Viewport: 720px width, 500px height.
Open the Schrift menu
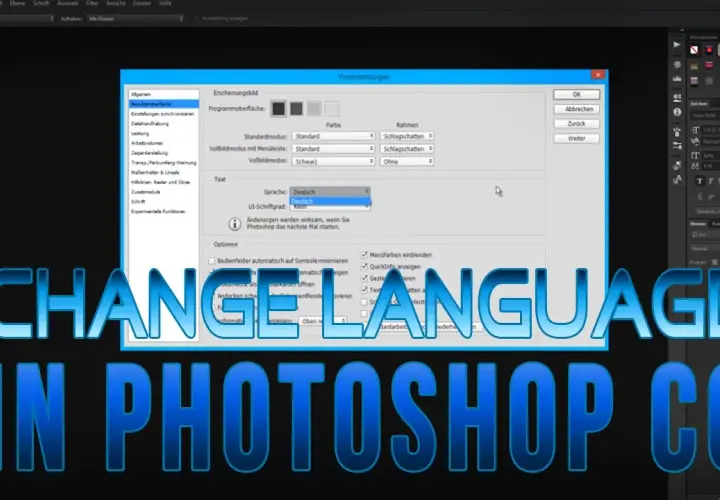click(41, 3)
